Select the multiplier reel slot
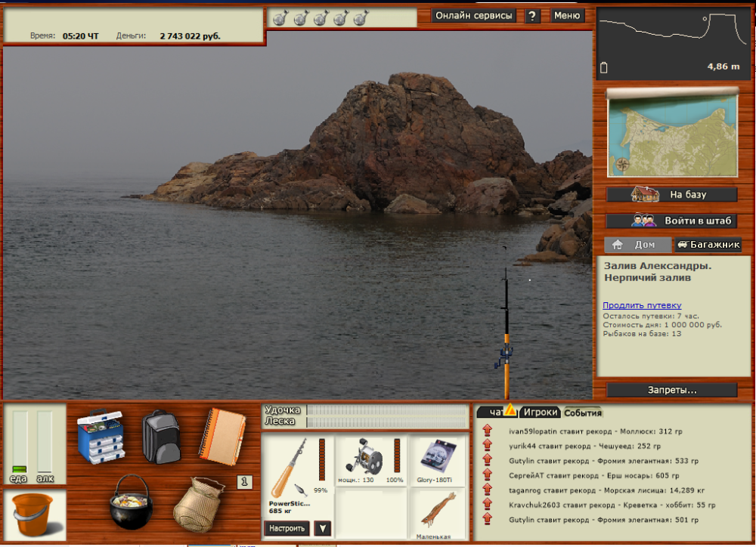Image resolution: width=756 pixels, height=547 pixels. point(370,460)
